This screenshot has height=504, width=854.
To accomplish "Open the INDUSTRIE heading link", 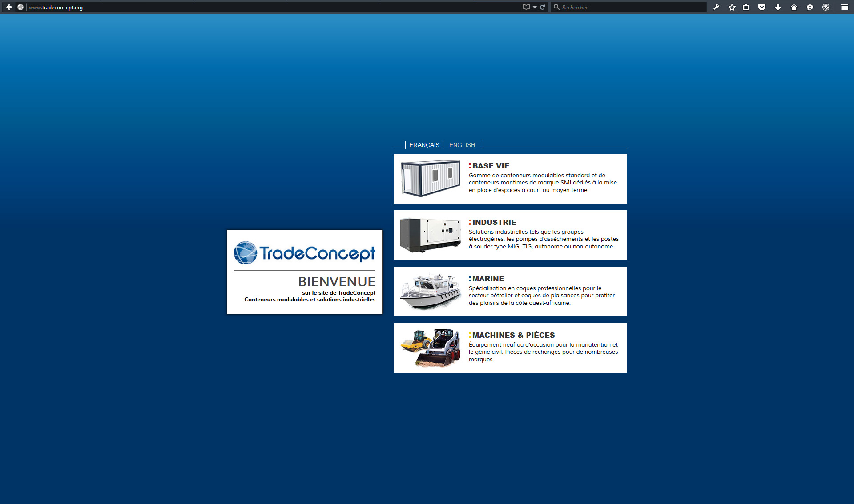I will 494,222.
